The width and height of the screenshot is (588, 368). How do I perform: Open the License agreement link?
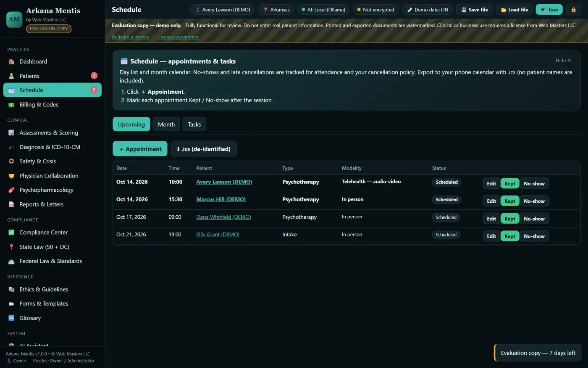[178, 37]
